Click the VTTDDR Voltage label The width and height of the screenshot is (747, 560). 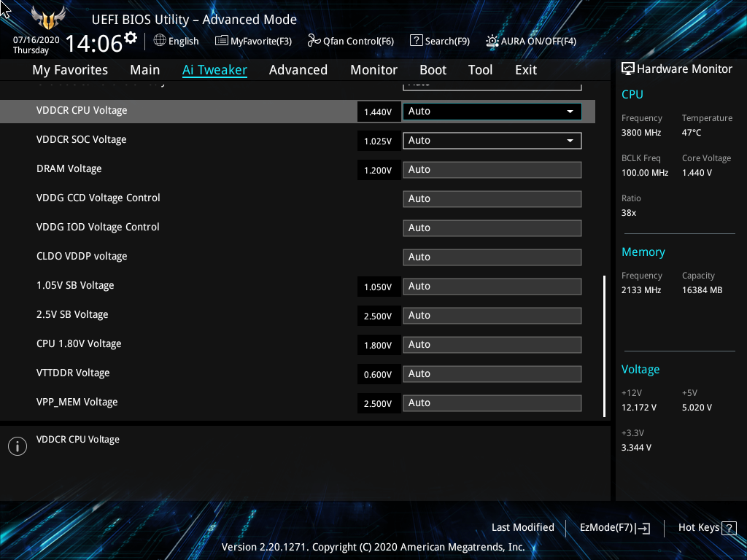(73, 373)
